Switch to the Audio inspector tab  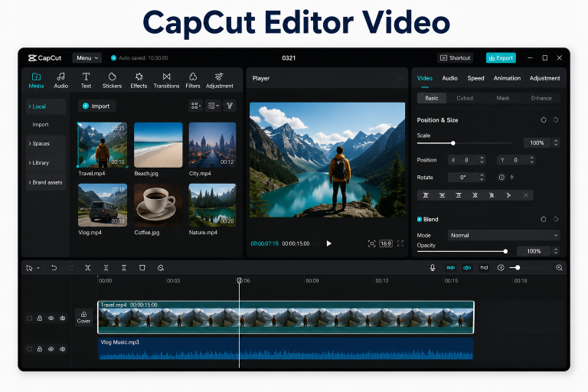point(449,78)
